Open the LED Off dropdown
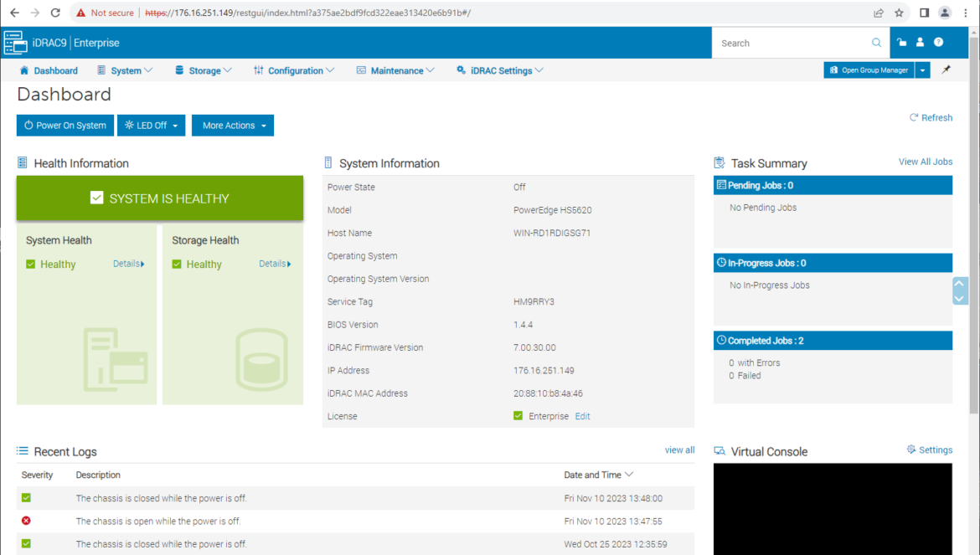The image size is (980, 555). coord(152,126)
